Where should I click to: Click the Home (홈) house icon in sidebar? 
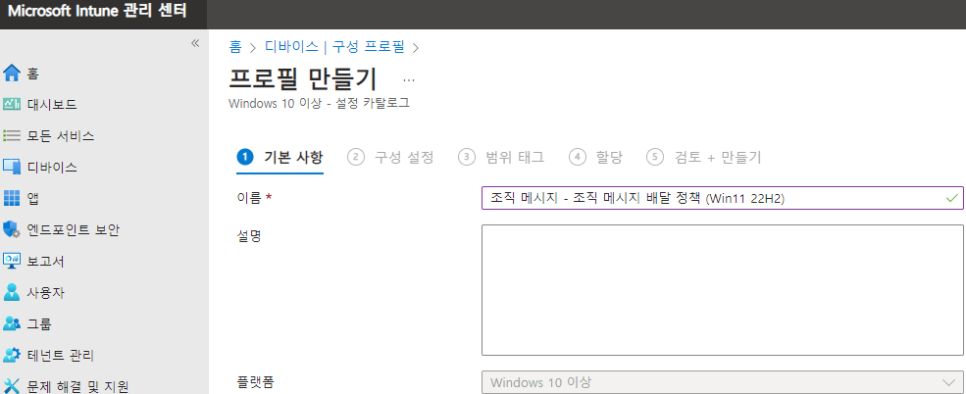coord(12,73)
